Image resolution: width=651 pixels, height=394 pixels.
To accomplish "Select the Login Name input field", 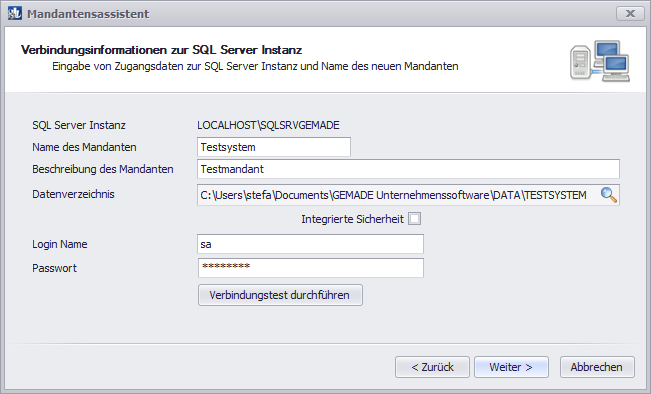I will (311, 244).
